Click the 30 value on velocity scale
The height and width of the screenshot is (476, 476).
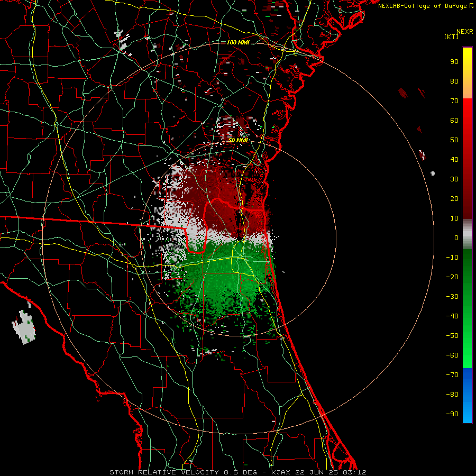tap(454, 179)
